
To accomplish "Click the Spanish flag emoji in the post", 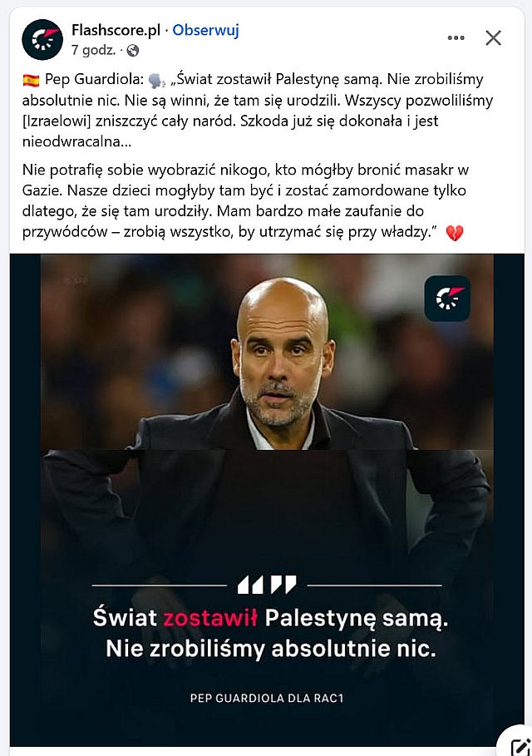I will point(31,80).
